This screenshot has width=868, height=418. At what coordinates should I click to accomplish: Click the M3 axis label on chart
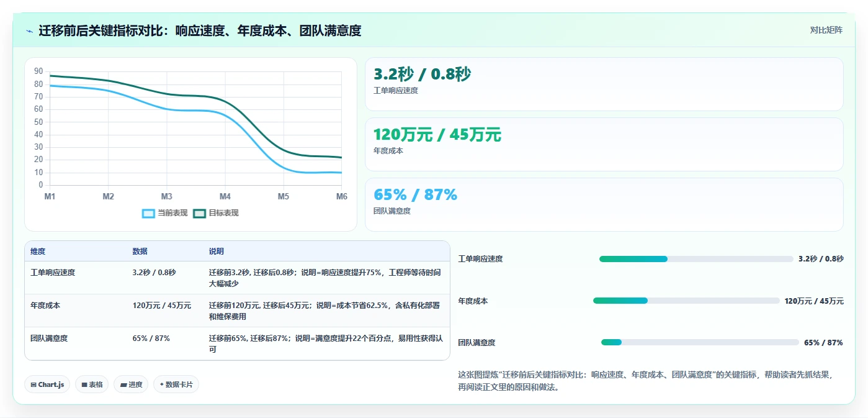click(166, 196)
